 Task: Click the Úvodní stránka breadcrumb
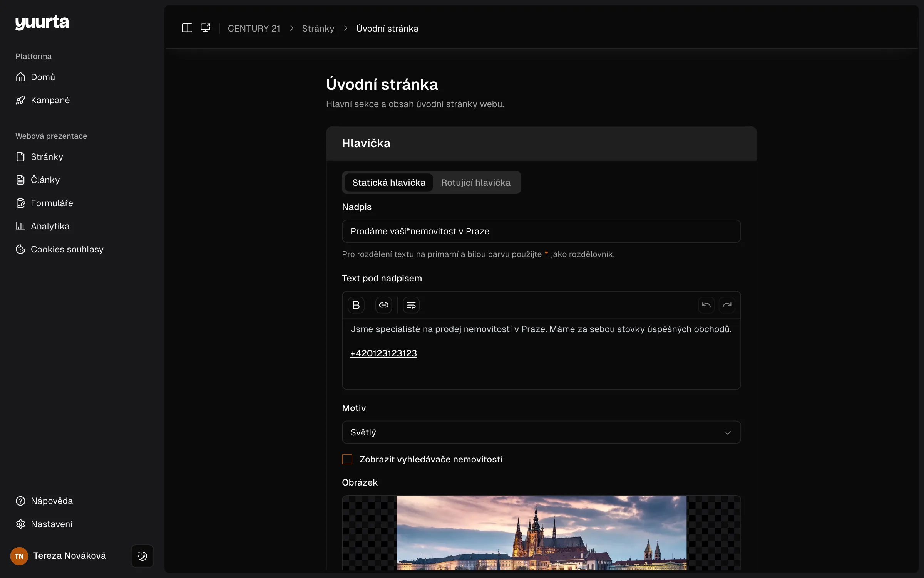pos(387,29)
